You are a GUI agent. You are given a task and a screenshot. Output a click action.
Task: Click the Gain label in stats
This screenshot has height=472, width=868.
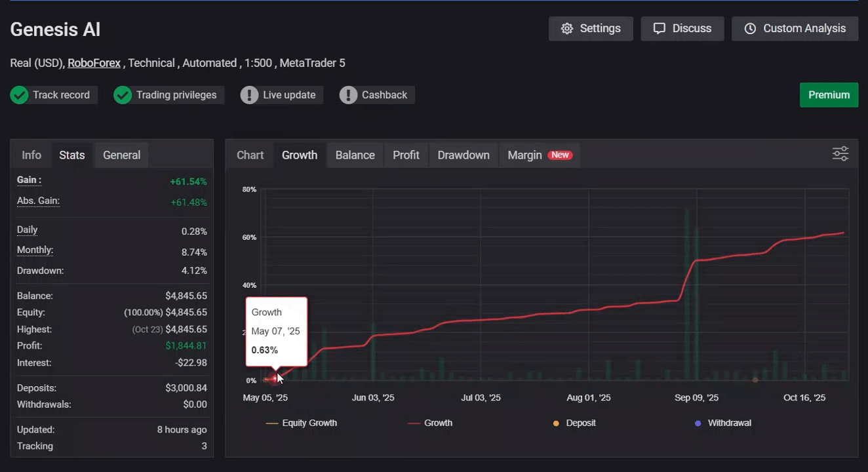coord(29,180)
